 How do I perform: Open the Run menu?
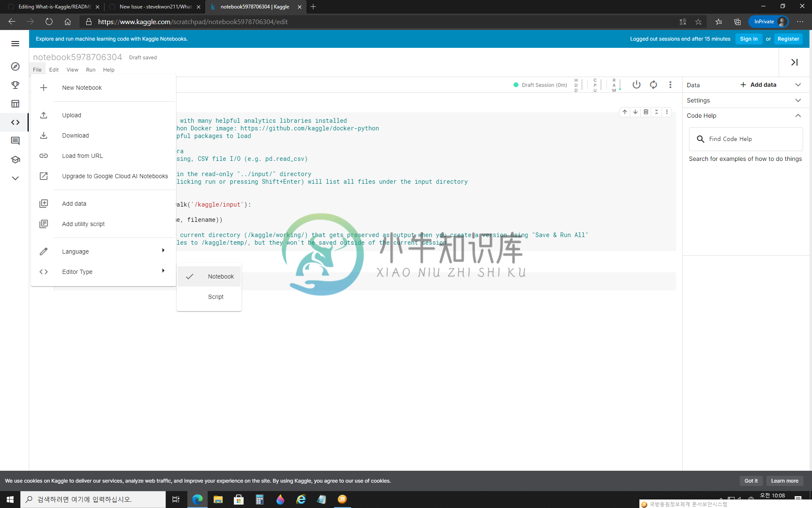tap(91, 70)
